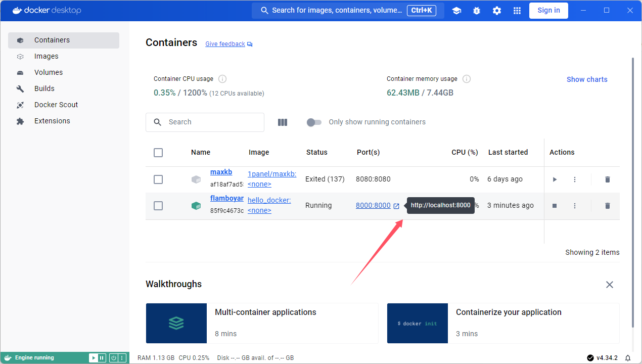Toggle Only show running containers switch

pos(314,122)
